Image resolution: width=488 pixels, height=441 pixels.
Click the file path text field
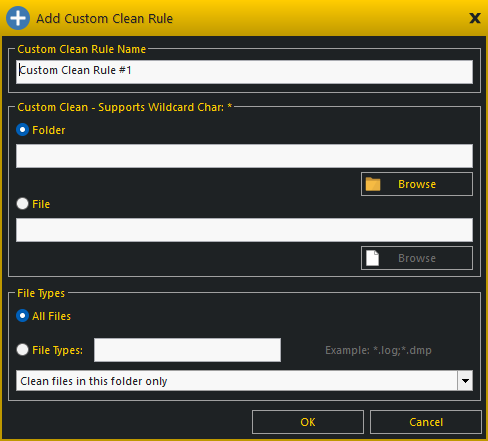[x=244, y=230]
